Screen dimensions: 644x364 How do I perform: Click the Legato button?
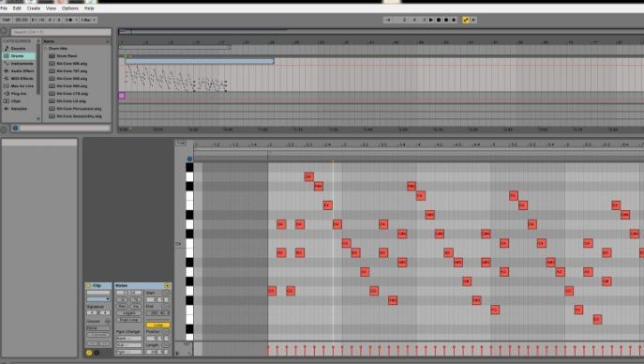(x=129, y=313)
